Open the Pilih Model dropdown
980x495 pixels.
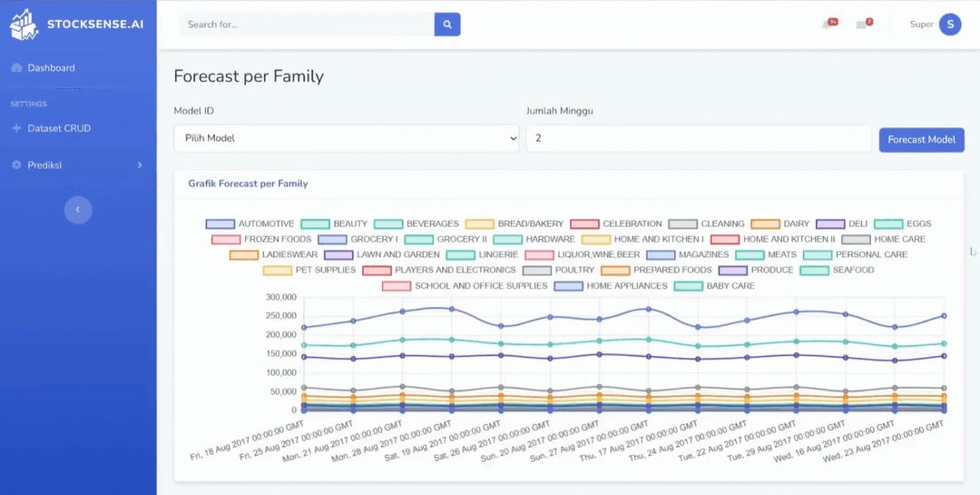click(346, 138)
